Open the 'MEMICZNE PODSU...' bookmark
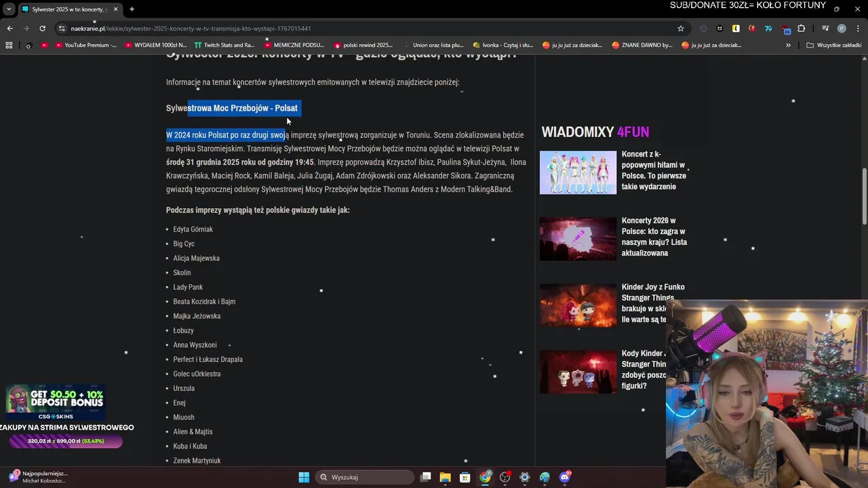Viewport: 868px width, 488px height. (294, 45)
